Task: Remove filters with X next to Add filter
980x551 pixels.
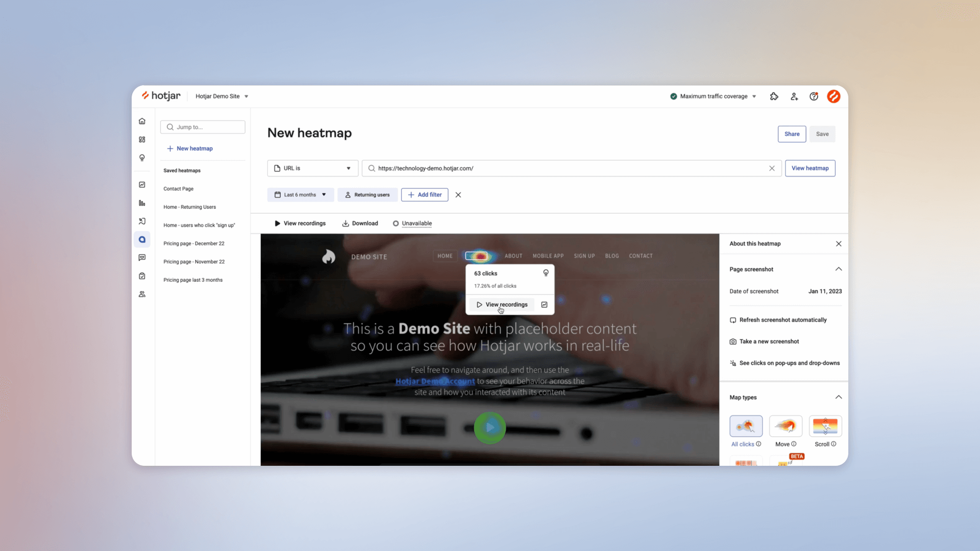Action: coord(458,195)
